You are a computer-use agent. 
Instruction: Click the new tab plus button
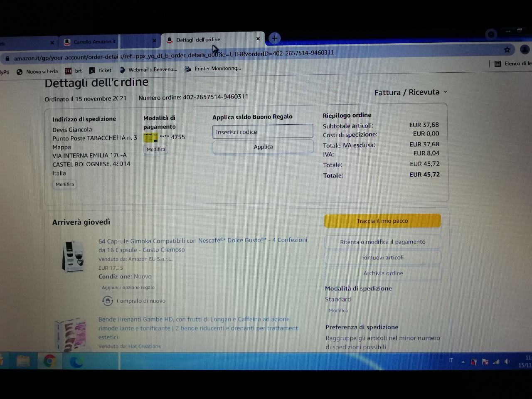click(x=274, y=38)
